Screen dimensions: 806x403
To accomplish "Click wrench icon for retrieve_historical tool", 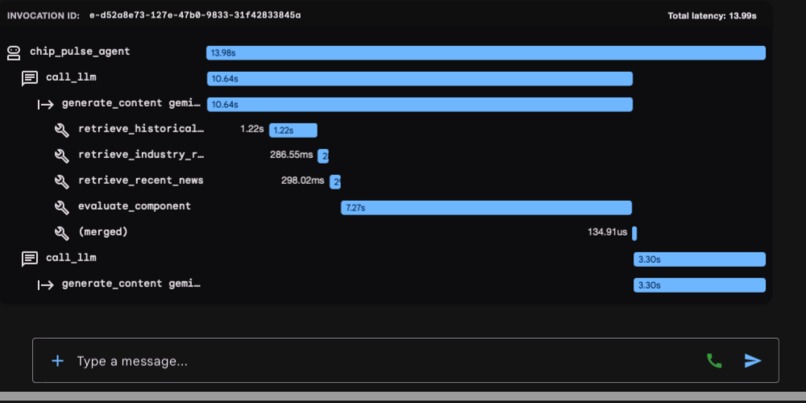I will [62, 130].
